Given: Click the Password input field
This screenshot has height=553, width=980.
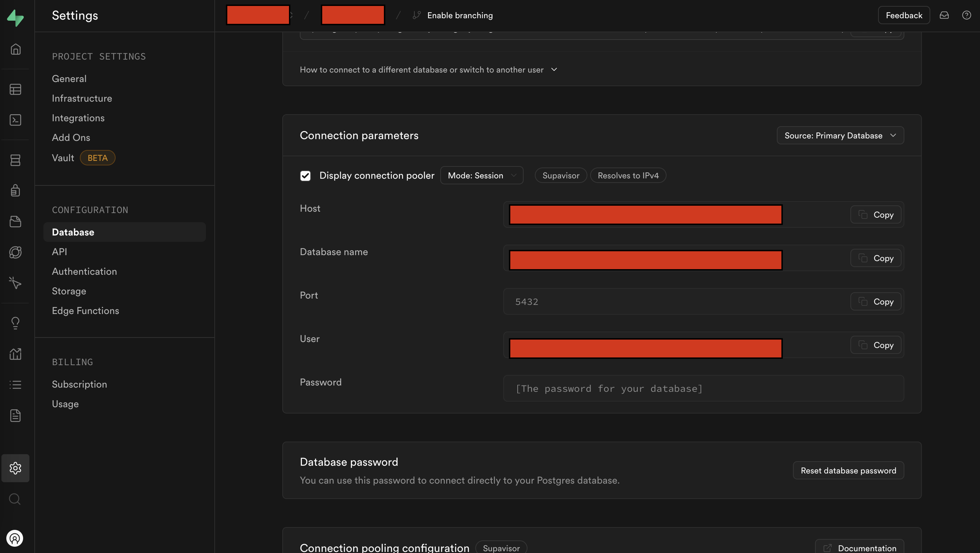Looking at the screenshot, I should 703,388.
